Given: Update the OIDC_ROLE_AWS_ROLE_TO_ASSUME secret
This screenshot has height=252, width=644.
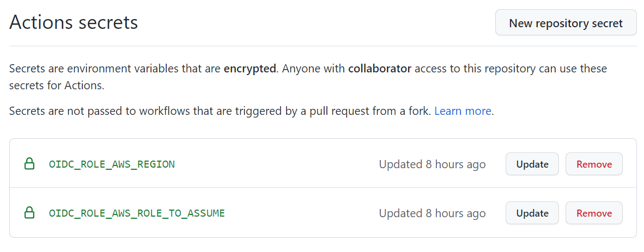Looking at the screenshot, I should 532,213.
